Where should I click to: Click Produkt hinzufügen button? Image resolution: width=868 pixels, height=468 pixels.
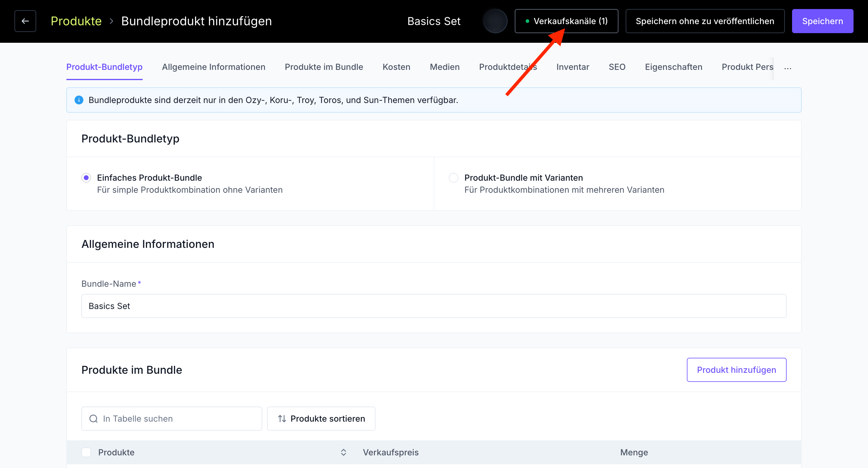click(737, 370)
